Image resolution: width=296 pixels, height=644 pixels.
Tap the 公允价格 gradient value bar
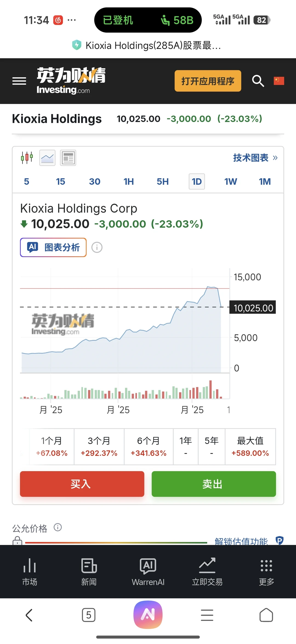116,542
